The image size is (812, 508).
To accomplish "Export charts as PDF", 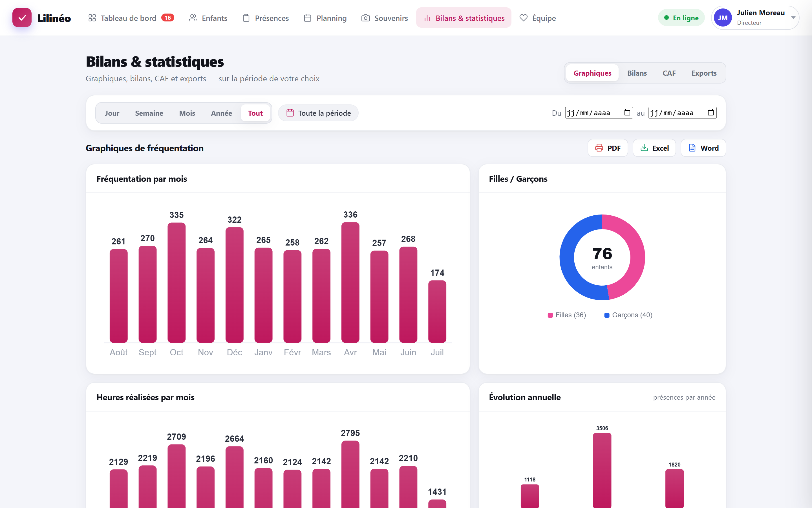I will [608, 148].
